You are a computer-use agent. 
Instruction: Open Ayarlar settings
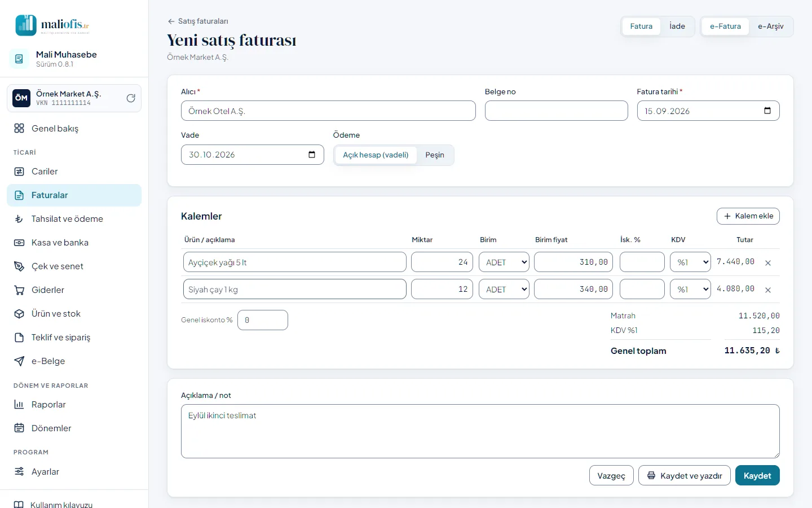(x=74, y=472)
